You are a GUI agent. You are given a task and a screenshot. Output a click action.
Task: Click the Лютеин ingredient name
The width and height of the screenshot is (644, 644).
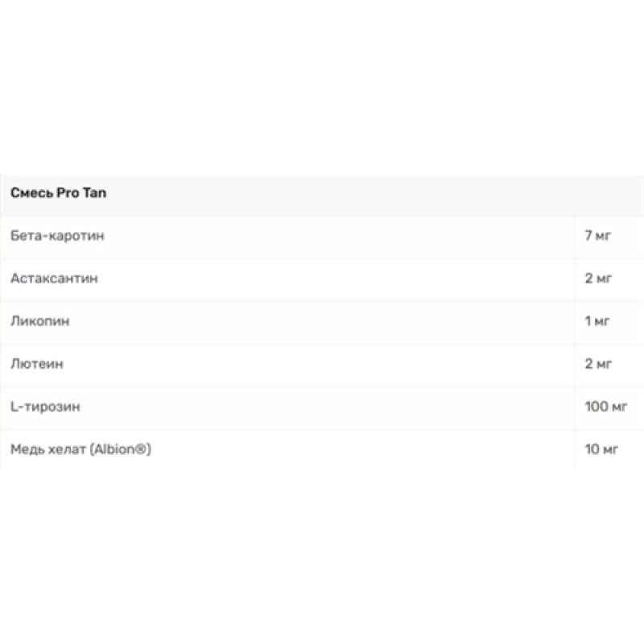pos(37,364)
